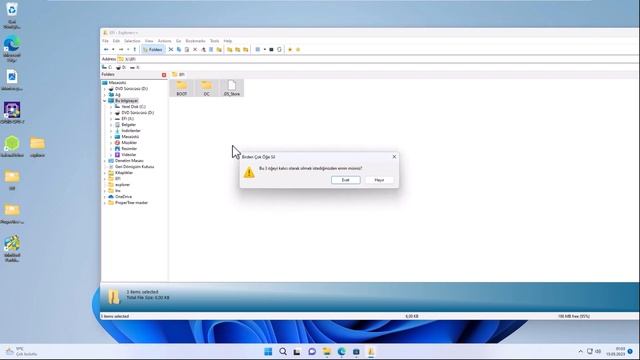Open File Explorer from the taskbar
This screenshot has height=360, width=640.
click(x=327, y=351)
